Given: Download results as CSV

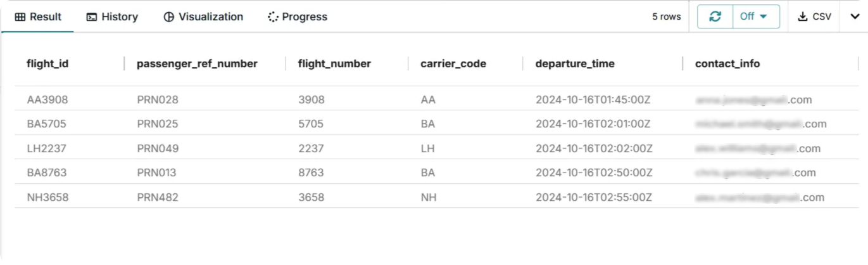Looking at the screenshot, I should coord(814,16).
